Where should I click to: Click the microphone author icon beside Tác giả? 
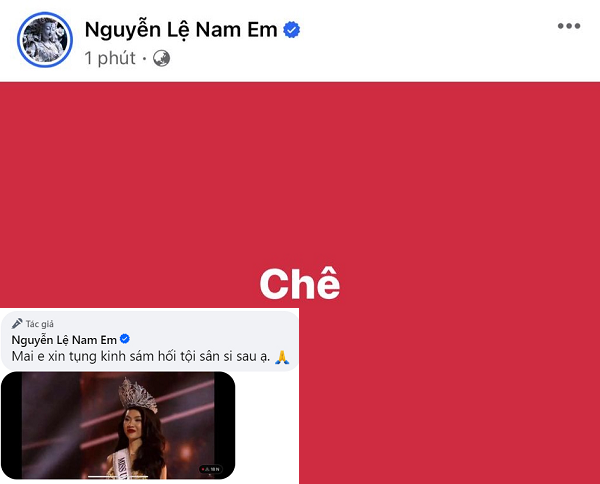click(x=17, y=324)
